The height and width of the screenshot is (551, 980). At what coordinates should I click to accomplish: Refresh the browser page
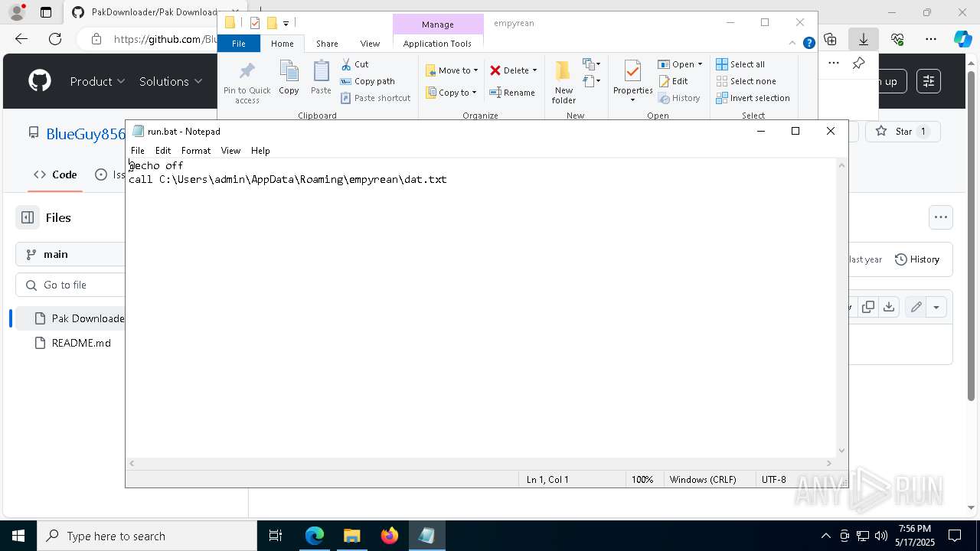coord(55,39)
